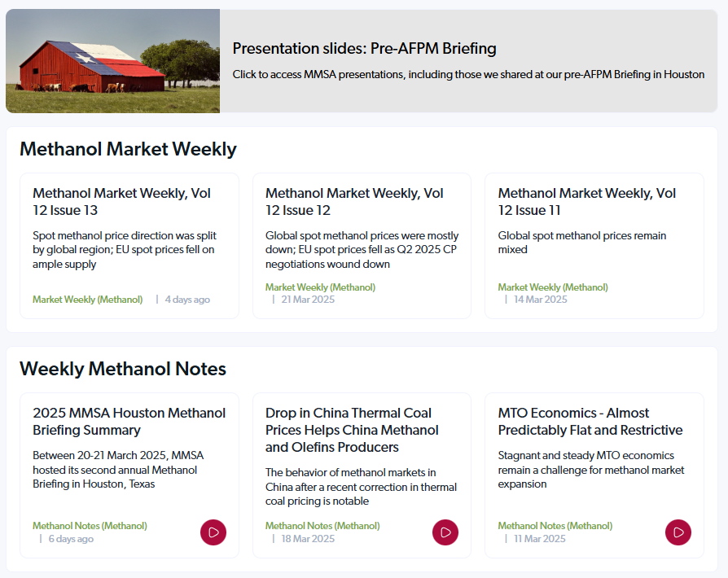Select Methanol Notes (Methanol) tag on Houston Summary
This screenshot has height=578, width=728.
point(90,525)
